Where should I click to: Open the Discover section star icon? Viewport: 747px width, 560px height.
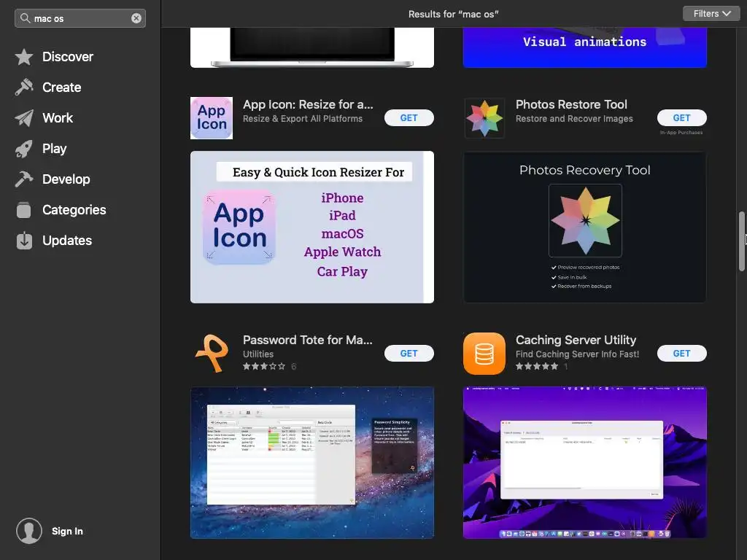(24, 57)
